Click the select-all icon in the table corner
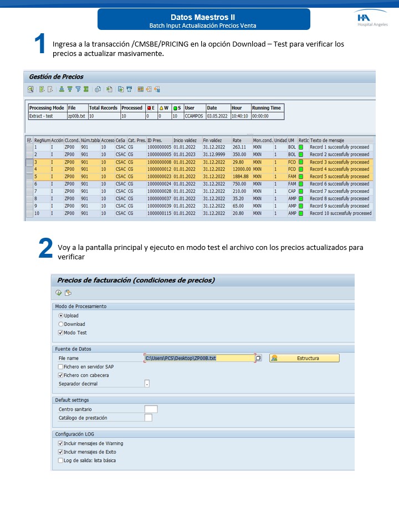 click(x=29, y=141)
